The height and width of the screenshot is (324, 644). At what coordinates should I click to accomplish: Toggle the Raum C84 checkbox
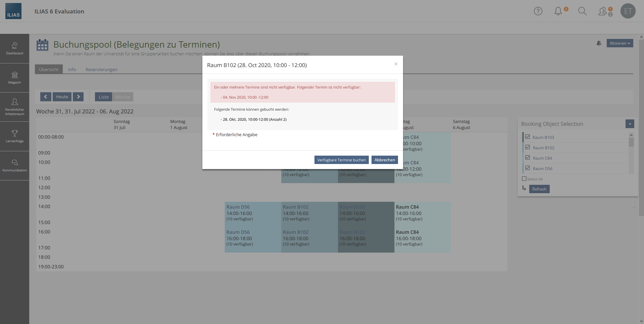tap(528, 158)
